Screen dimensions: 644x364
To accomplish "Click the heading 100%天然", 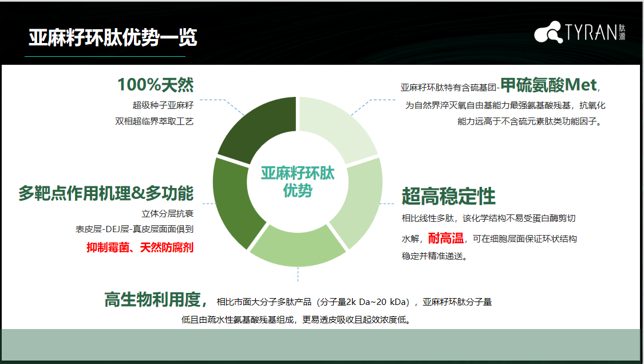I will point(155,85).
